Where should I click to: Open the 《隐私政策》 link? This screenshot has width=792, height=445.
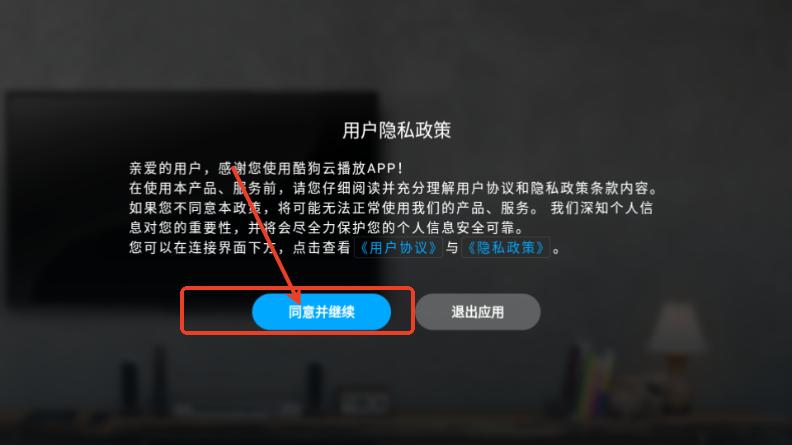pyautogui.click(x=506, y=248)
